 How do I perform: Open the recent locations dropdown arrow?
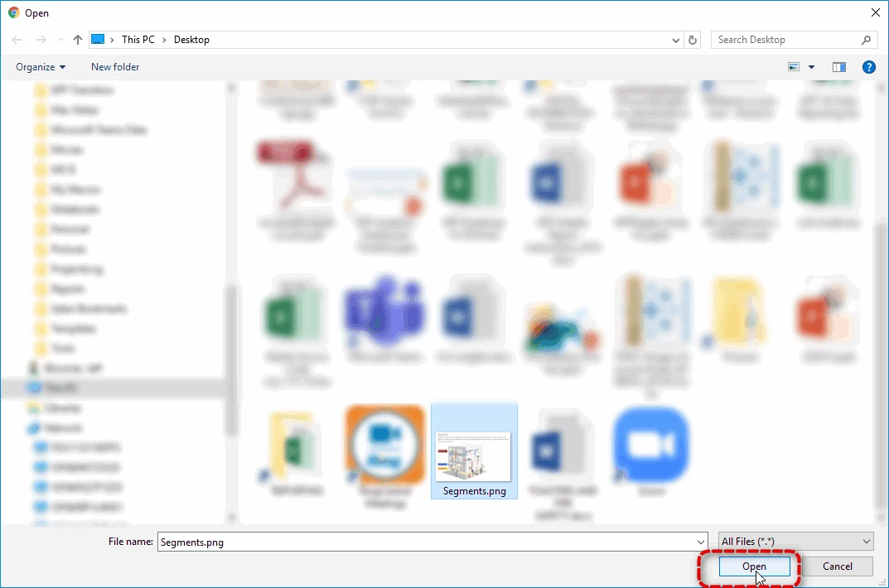(60, 40)
